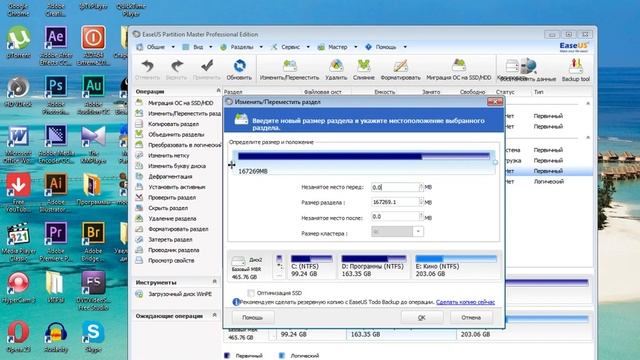This screenshot has height=360, width=640.
Task: Click the Undo (Отменить) toolbar icon
Action: (x=147, y=69)
